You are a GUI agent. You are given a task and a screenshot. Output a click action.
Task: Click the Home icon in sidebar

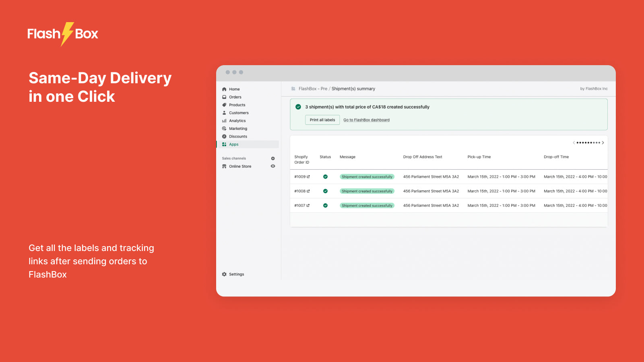point(224,89)
